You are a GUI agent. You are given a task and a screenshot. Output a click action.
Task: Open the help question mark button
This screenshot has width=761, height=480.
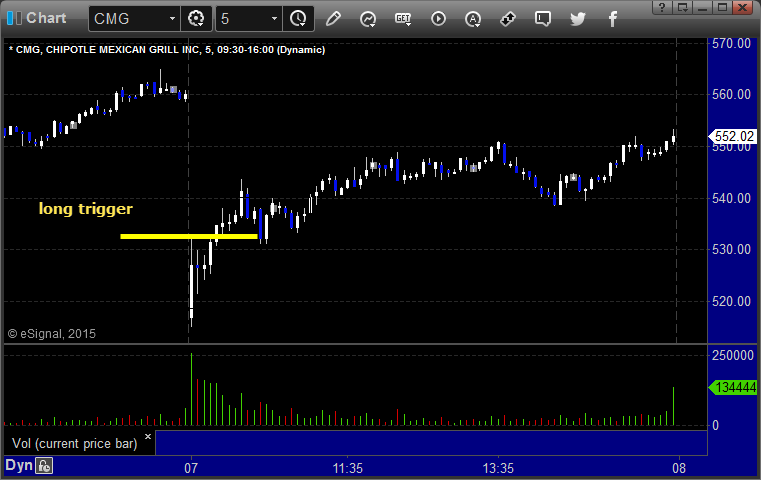click(662, 7)
